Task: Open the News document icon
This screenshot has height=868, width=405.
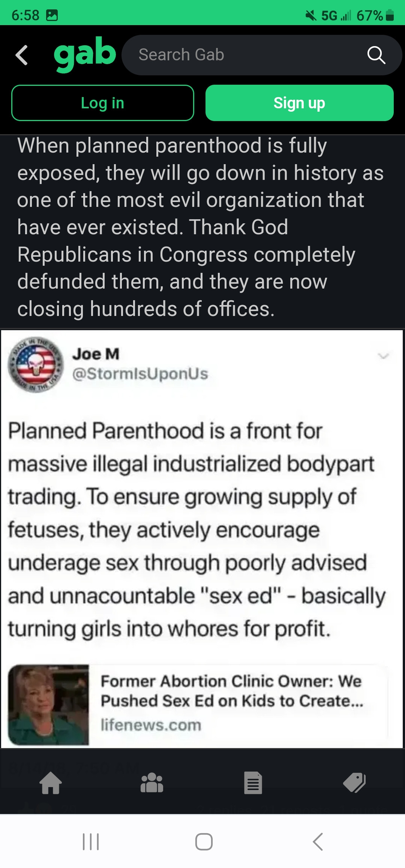Action: (x=253, y=783)
